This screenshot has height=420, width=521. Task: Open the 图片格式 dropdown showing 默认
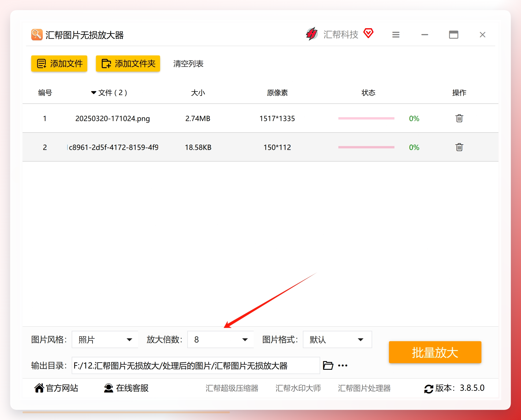[337, 339]
